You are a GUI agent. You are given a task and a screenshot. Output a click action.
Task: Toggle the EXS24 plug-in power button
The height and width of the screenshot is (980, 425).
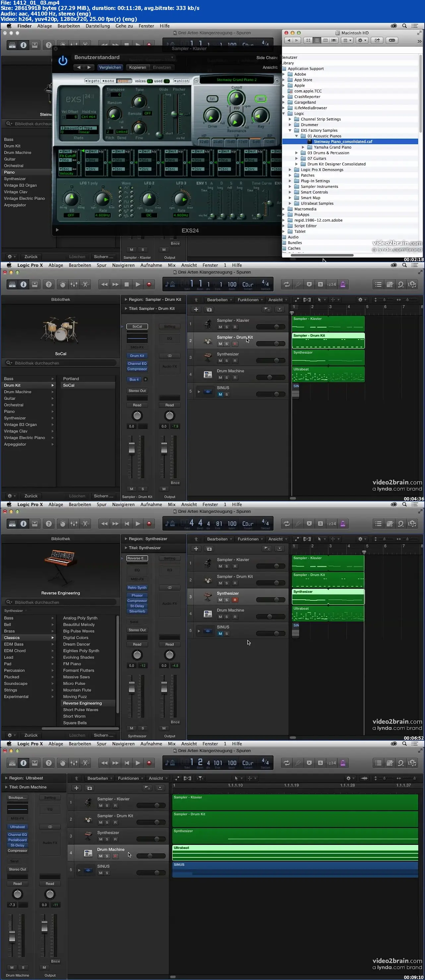(x=63, y=60)
